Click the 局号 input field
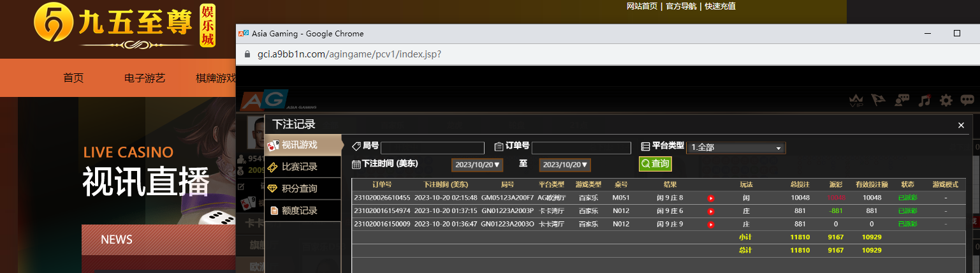This screenshot has height=273, width=980. pos(432,148)
